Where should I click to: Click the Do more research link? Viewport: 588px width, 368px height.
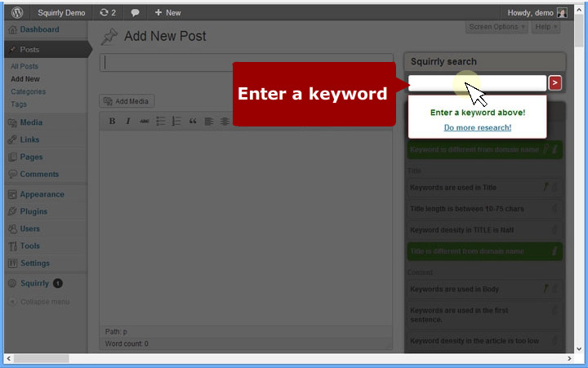[x=477, y=127]
